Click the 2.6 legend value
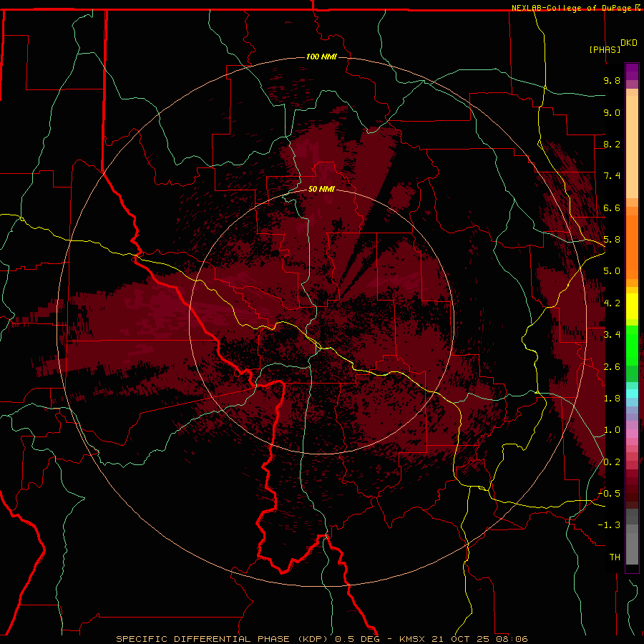The width and height of the screenshot is (644, 644). click(612, 367)
